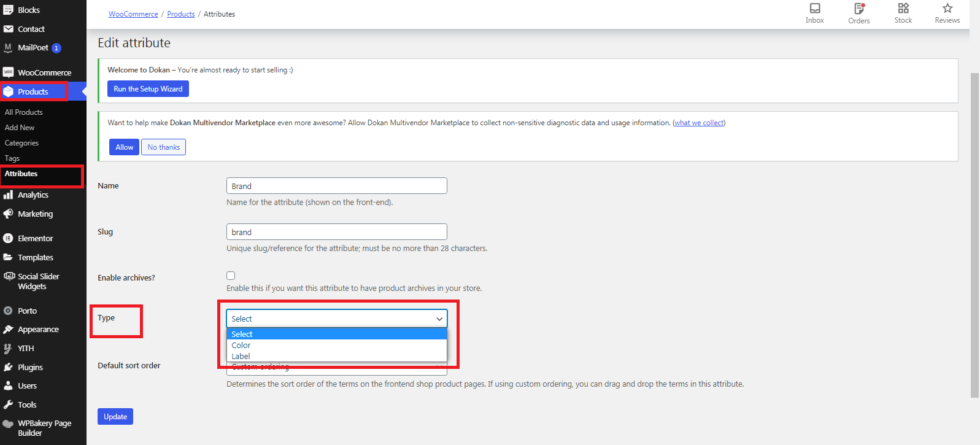
Task: Open the Type dropdown showing Select
Action: click(337, 319)
